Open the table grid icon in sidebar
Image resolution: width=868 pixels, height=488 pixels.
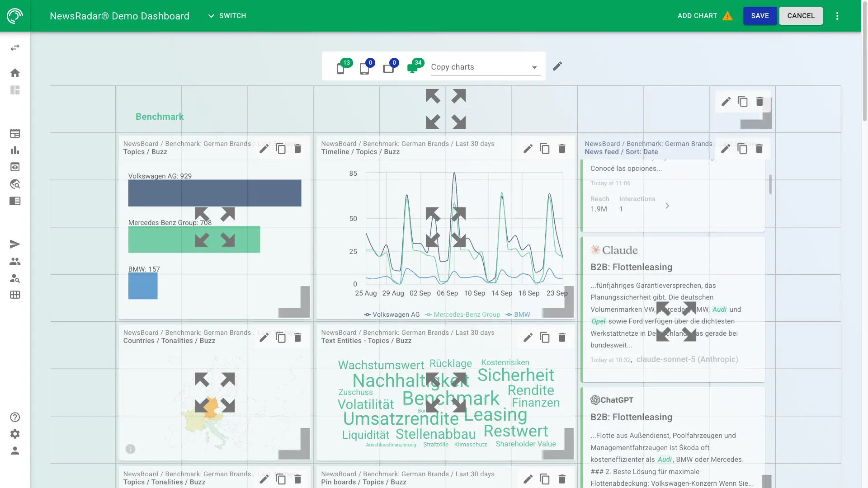pyautogui.click(x=15, y=295)
